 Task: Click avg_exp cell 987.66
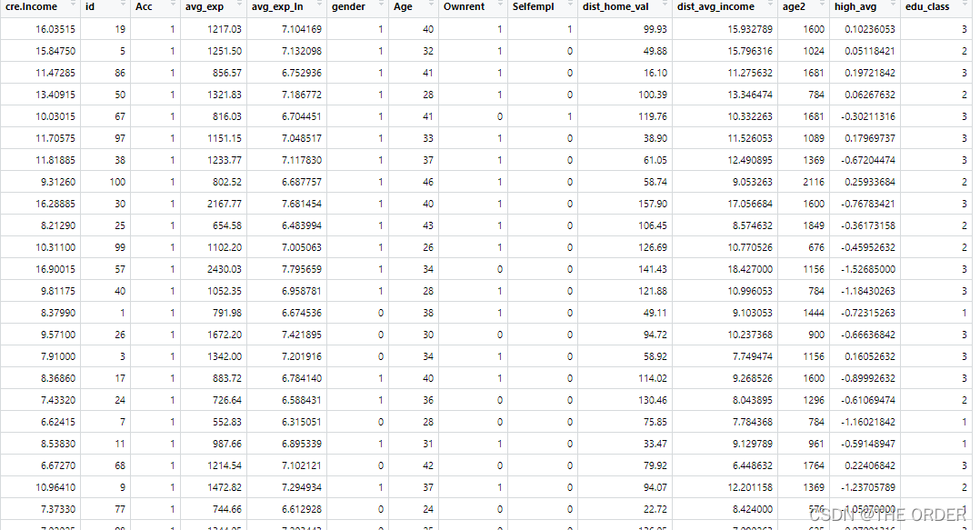coord(227,445)
